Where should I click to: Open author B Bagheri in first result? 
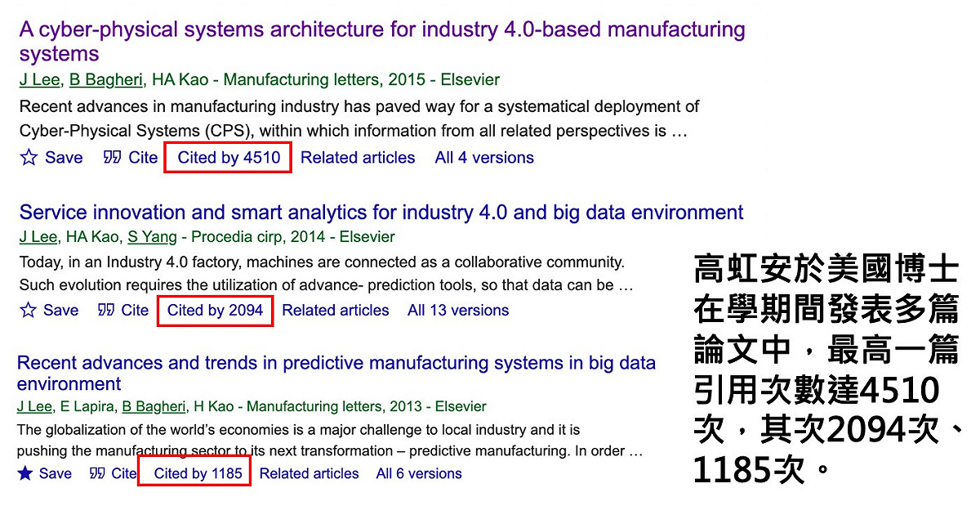pyautogui.click(x=106, y=80)
